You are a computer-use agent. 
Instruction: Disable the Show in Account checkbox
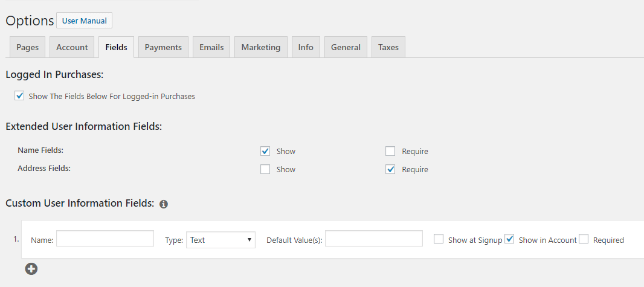(509, 239)
